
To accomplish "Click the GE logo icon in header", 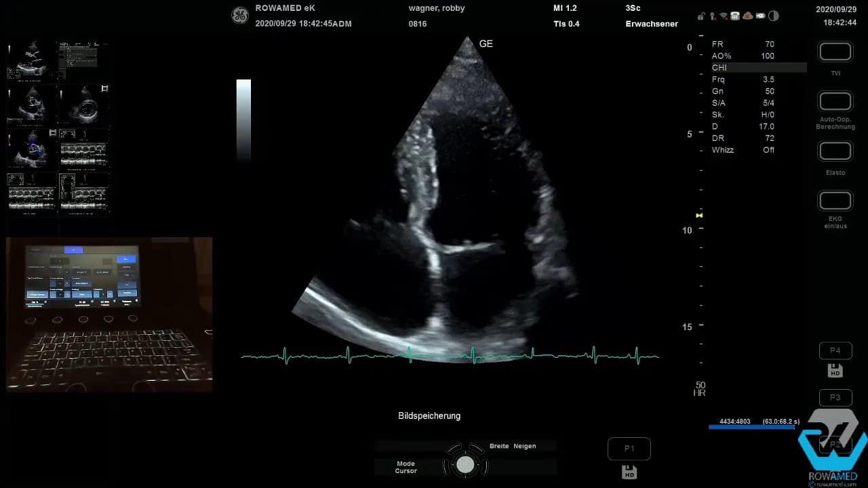I will 240,16.
